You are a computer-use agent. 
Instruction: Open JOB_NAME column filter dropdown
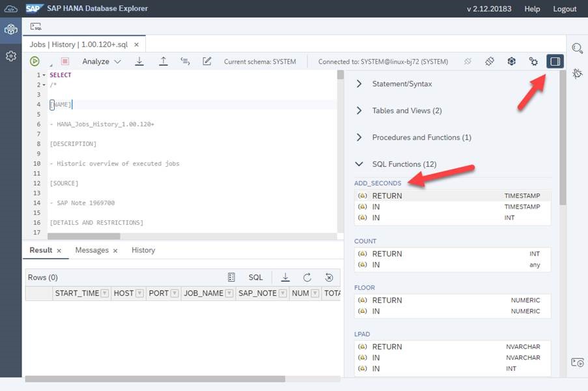click(x=229, y=293)
